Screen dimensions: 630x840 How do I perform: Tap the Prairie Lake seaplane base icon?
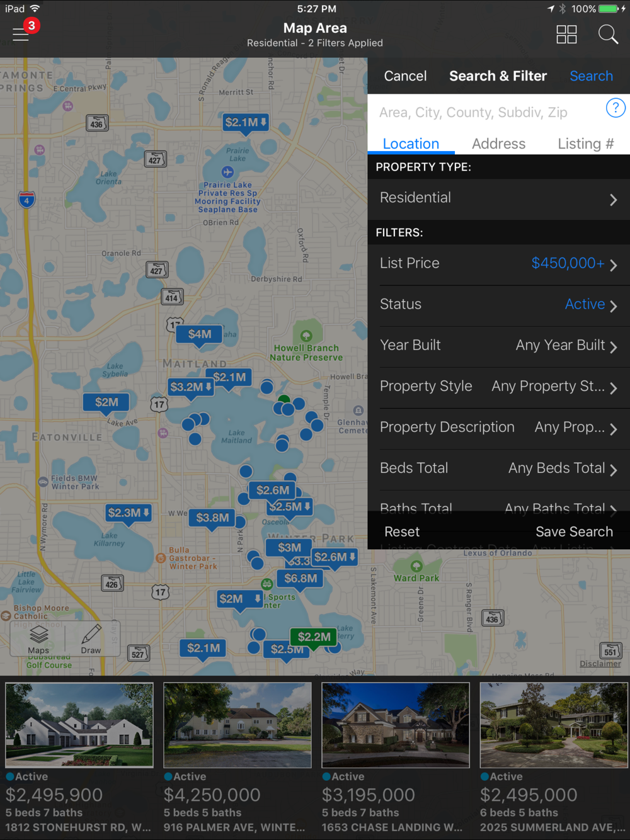click(x=228, y=172)
